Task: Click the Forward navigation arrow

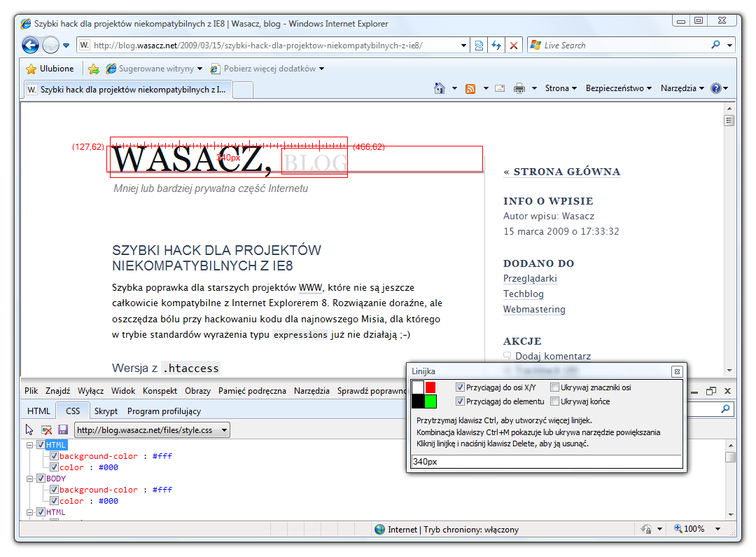Action: [x=50, y=45]
